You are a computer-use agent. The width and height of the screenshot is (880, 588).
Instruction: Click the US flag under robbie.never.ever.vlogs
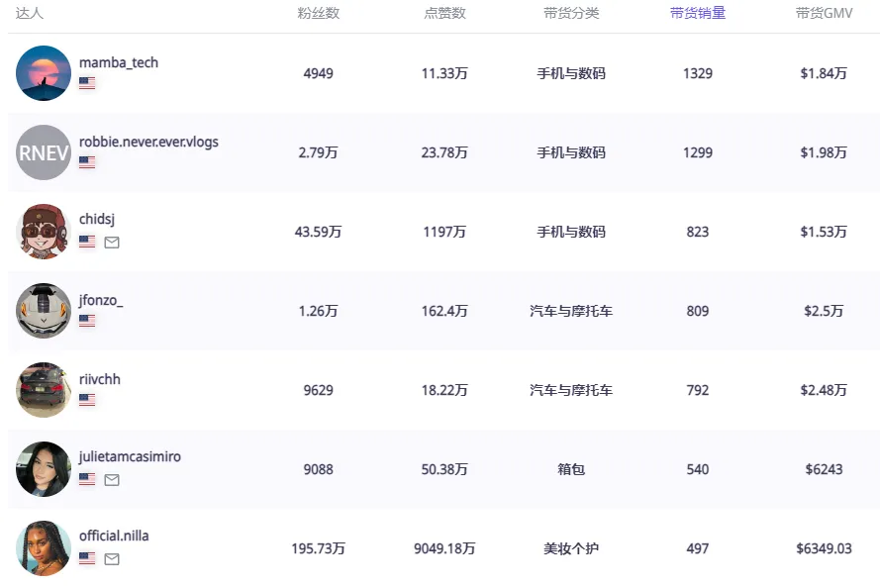point(87,162)
